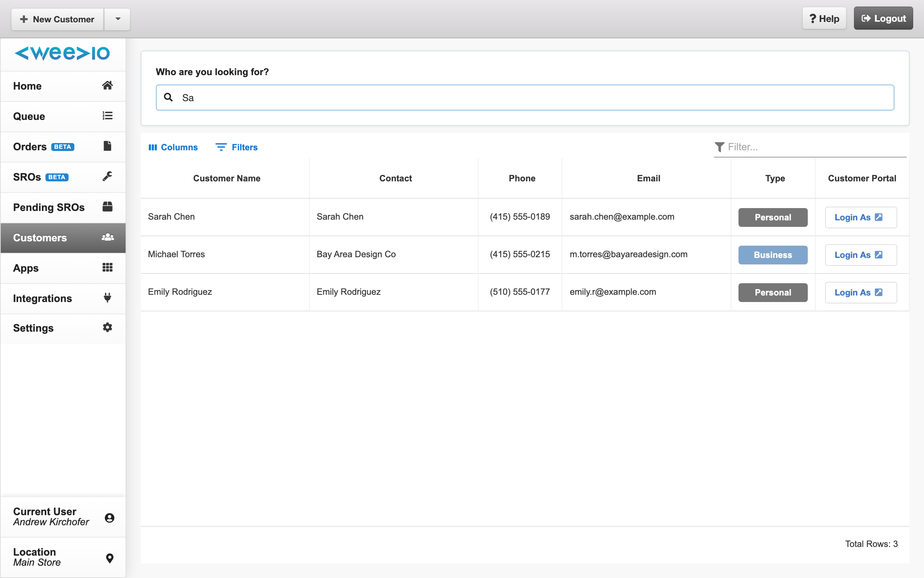Click Login As for Sarah Chen

click(x=860, y=217)
